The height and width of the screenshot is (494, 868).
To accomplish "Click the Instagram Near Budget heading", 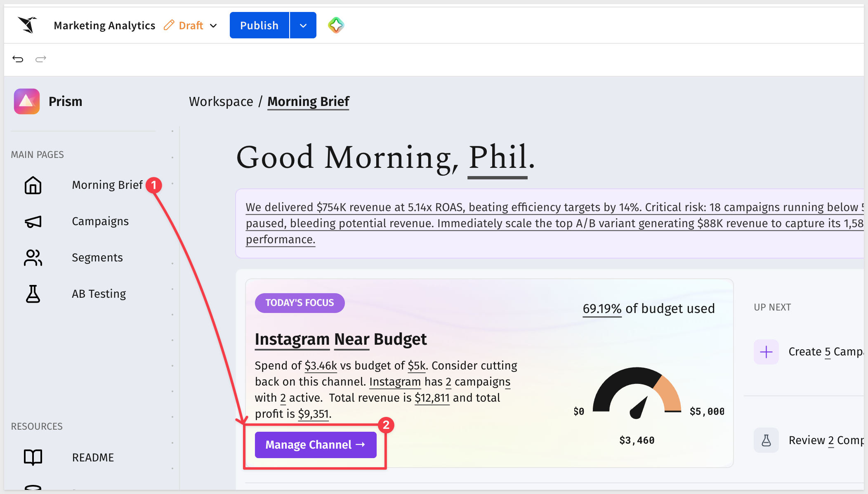I will tap(341, 339).
